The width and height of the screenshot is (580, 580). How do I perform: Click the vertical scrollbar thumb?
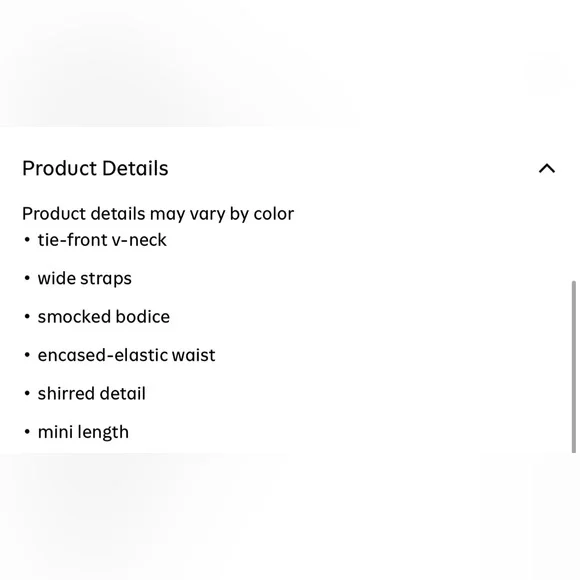click(x=573, y=367)
